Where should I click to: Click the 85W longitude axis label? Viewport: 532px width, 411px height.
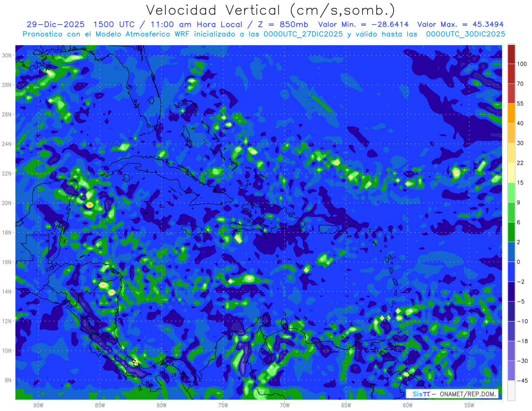100,405
